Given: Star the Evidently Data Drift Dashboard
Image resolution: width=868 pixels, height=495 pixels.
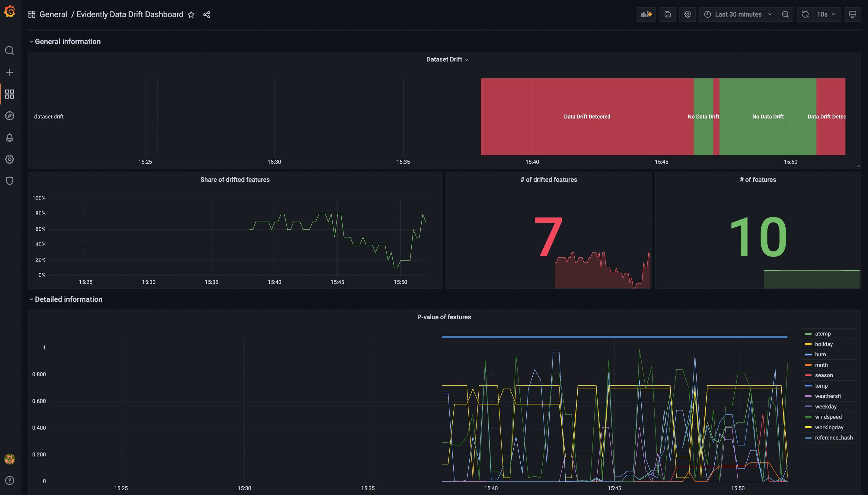Looking at the screenshot, I should pyautogui.click(x=191, y=14).
